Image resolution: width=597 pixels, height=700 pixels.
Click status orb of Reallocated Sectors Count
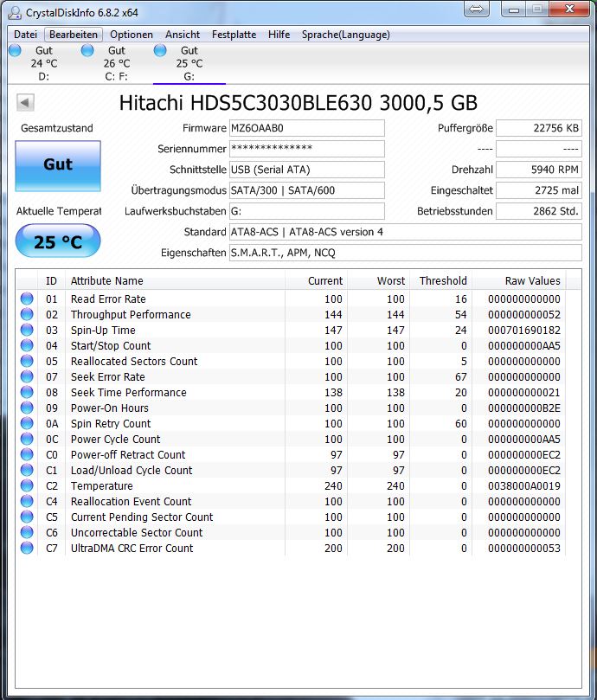(27, 361)
